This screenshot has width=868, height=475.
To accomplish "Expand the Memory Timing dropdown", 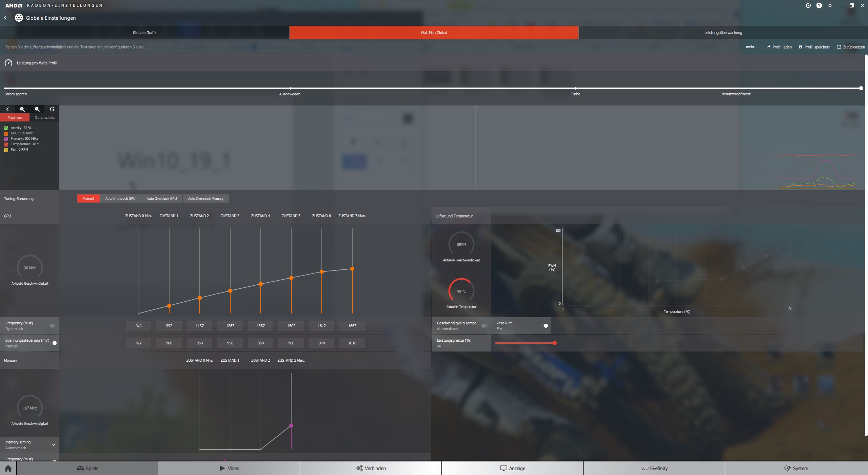I will click(53, 445).
